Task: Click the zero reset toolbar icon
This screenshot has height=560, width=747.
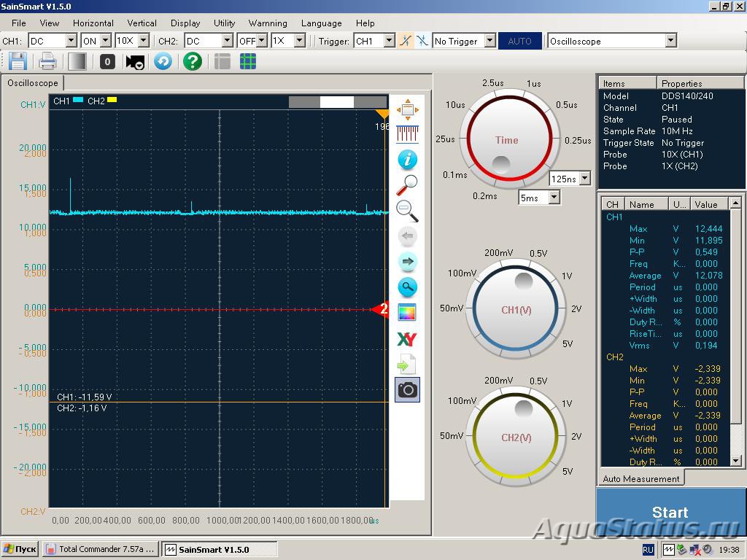Action: 107,61
